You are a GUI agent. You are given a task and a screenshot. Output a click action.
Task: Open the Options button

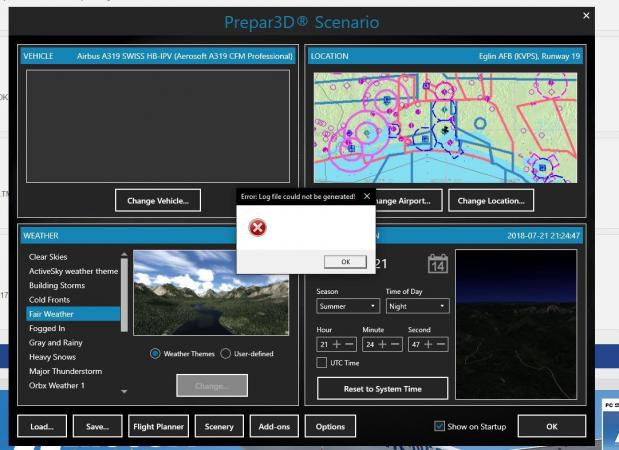pyautogui.click(x=330, y=426)
